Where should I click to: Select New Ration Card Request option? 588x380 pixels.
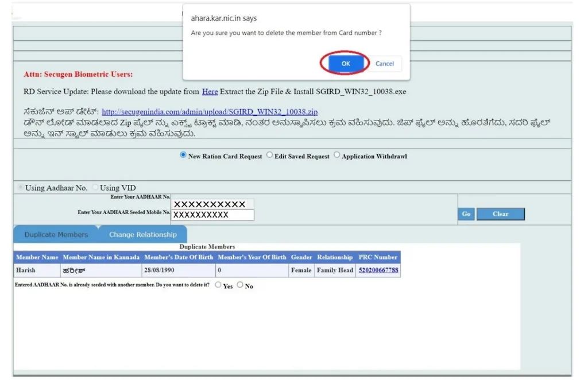[x=183, y=155]
